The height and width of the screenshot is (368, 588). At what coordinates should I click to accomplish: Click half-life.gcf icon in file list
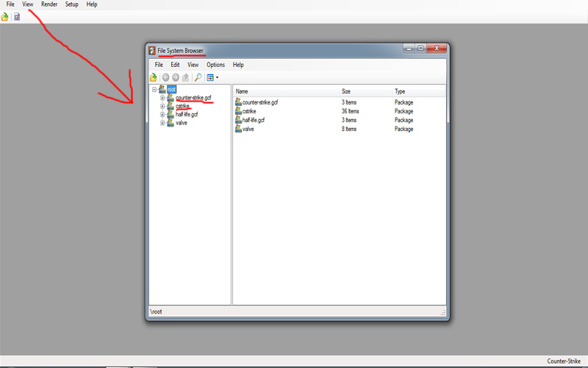tap(238, 120)
